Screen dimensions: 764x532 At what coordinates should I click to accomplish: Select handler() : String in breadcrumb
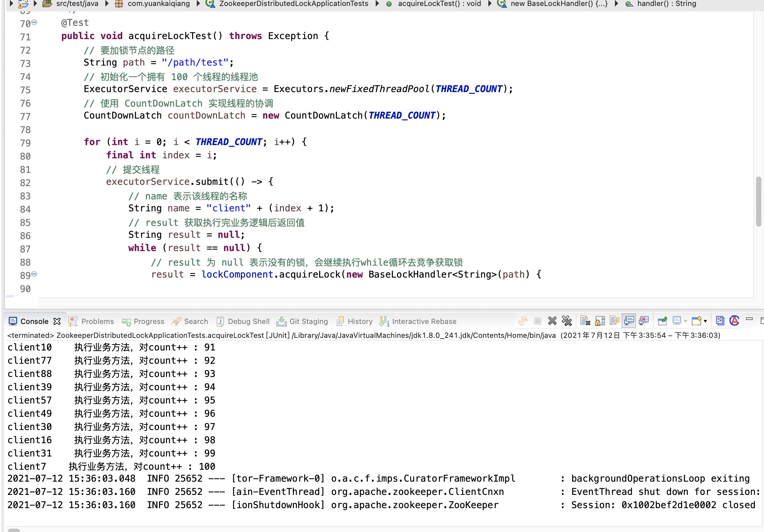(x=667, y=4)
